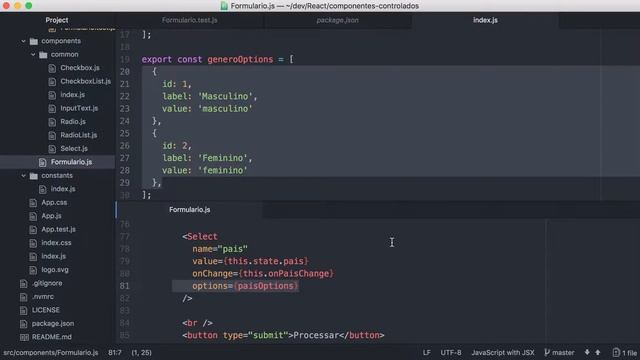
Task: Click file icon beside LICENSE
Action: (x=24, y=311)
